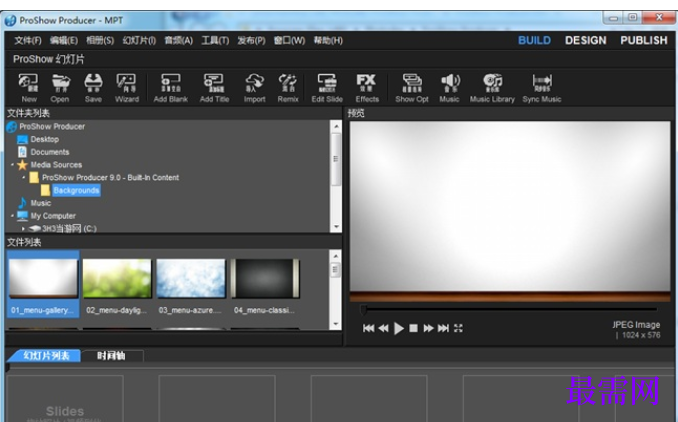Image resolution: width=678 pixels, height=422 pixels.
Task: Click file list scrollbar up arrow
Action: pos(336,256)
